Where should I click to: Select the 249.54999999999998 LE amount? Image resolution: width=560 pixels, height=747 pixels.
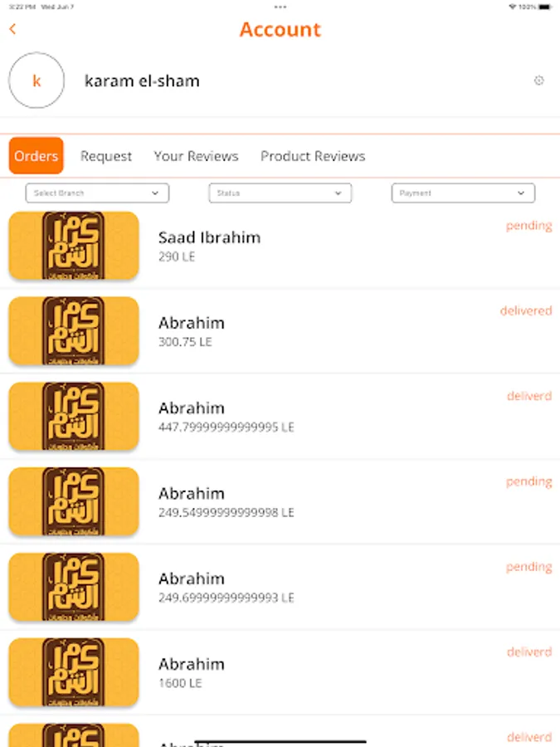coord(226,512)
